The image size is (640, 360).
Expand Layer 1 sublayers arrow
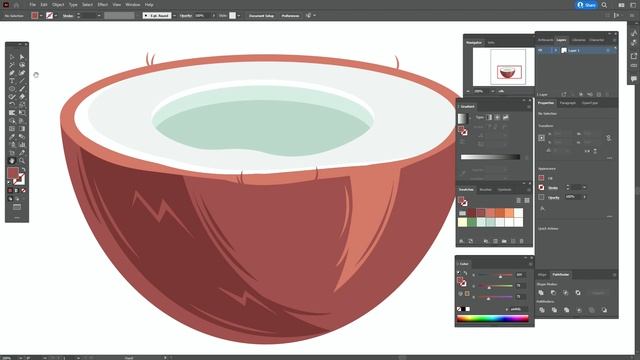556,50
